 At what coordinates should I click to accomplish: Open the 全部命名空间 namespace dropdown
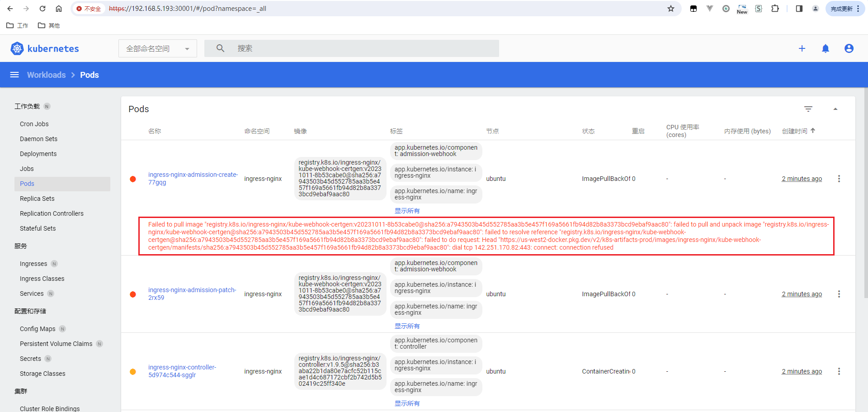click(x=157, y=48)
